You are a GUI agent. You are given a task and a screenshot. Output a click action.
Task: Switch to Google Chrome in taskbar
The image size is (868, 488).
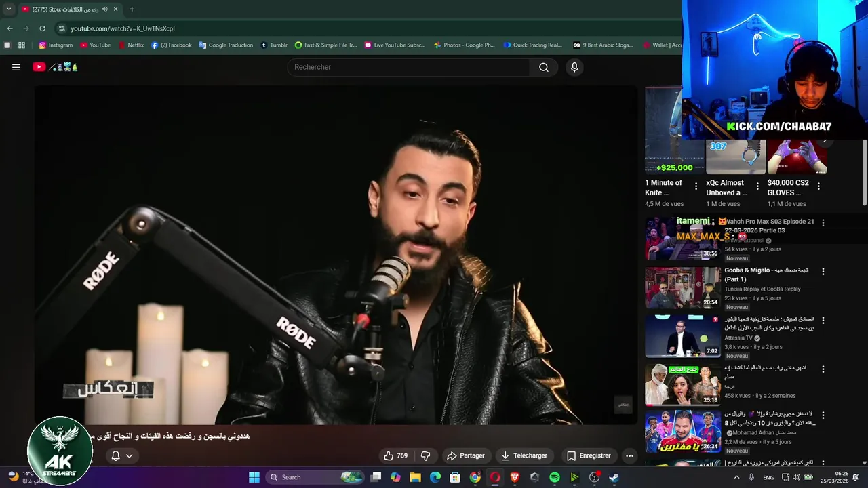click(x=475, y=477)
